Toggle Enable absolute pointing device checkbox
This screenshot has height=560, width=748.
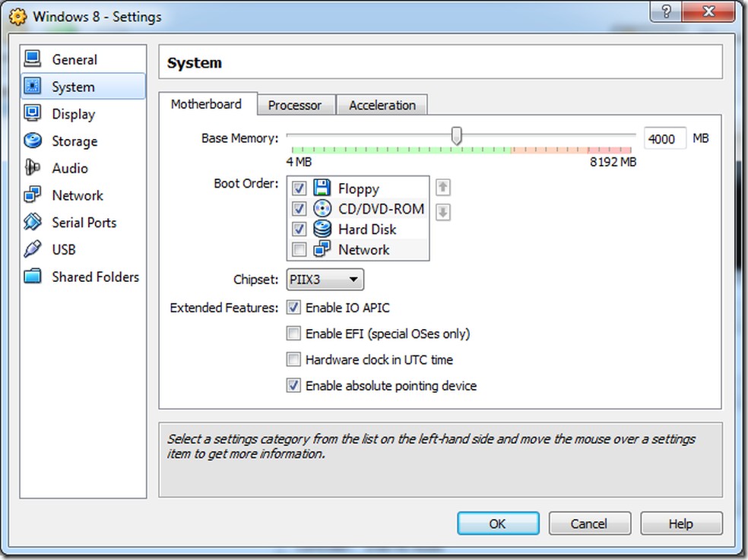(x=293, y=385)
